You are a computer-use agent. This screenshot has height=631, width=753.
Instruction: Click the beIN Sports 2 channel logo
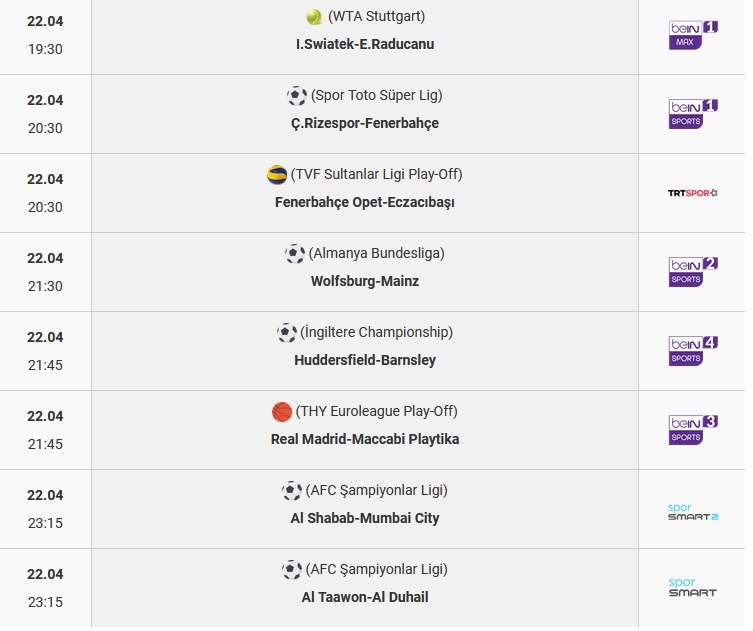coord(693,272)
